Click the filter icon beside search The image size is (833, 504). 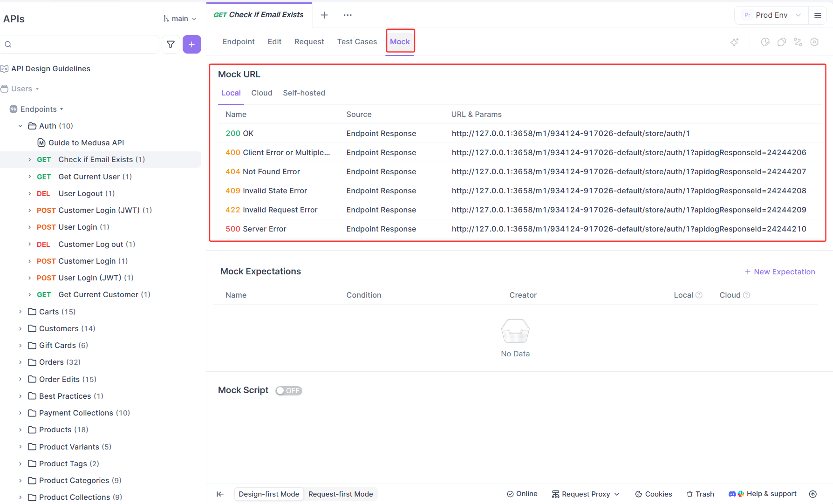(171, 44)
